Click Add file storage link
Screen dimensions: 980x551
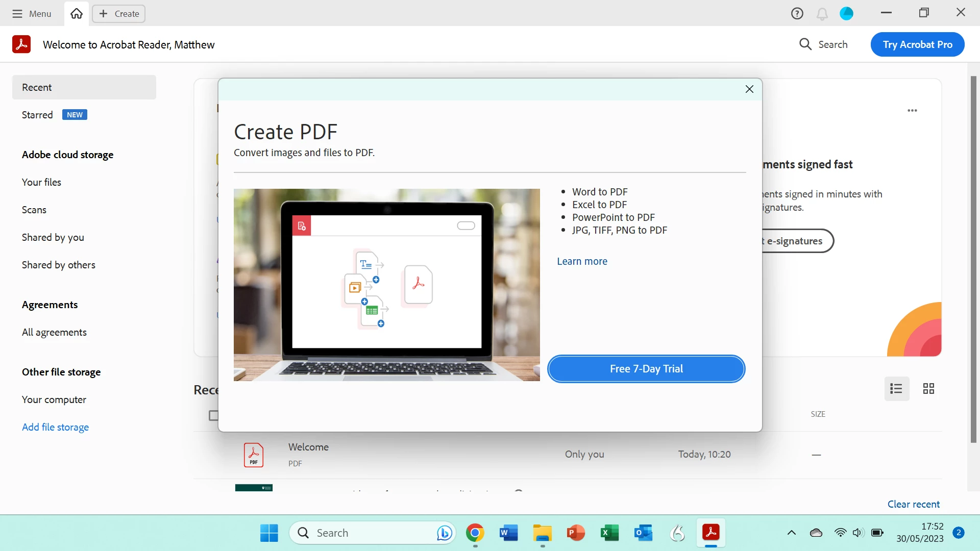(55, 427)
